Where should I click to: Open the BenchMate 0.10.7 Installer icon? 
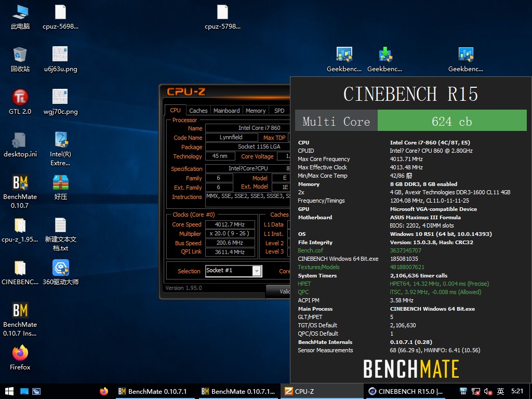click(20, 320)
